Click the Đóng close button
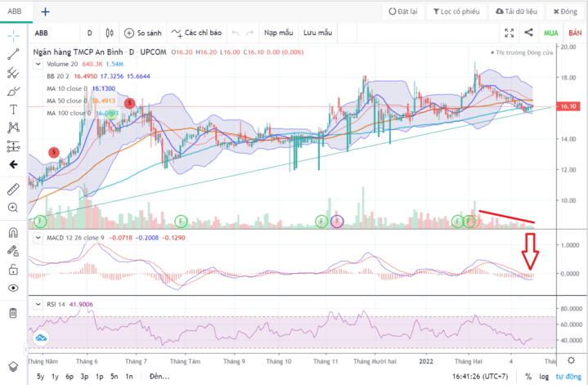Image resolution: width=588 pixels, height=385 pixels. coord(565,11)
